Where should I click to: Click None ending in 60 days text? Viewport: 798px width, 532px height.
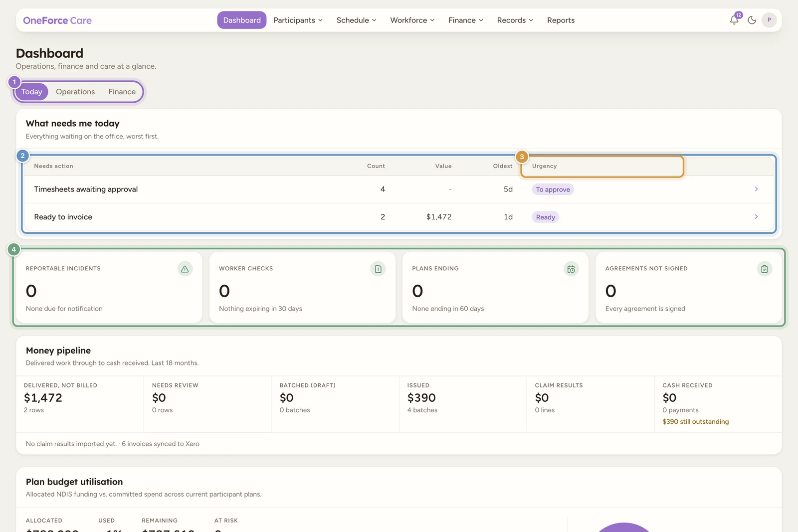pyautogui.click(x=448, y=309)
